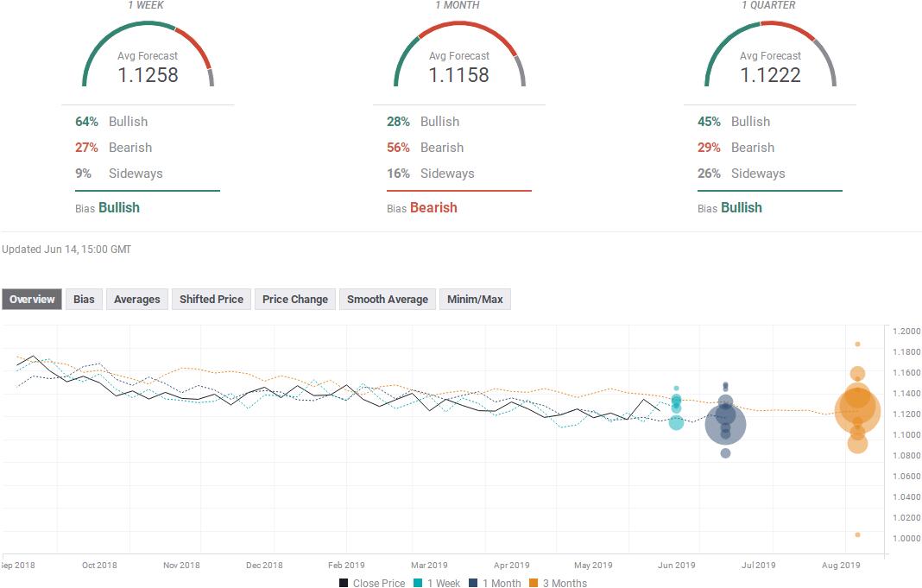Click the Price Change tab

pyautogui.click(x=295, y=300)
